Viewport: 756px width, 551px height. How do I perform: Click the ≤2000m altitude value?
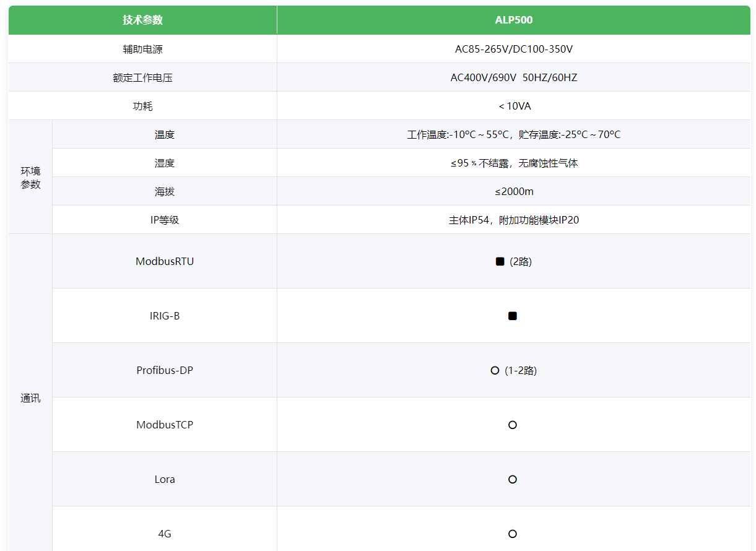[513, 191]
